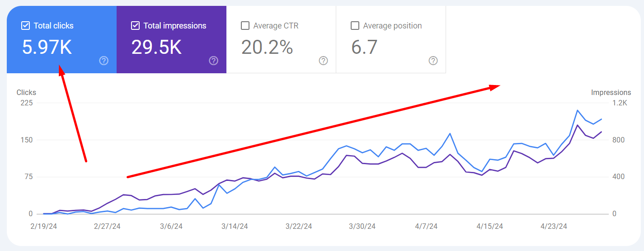This screenshot has height=251, width=644.
Task: Uncheck the Total impressions checkbox
Action: point(135,26)
